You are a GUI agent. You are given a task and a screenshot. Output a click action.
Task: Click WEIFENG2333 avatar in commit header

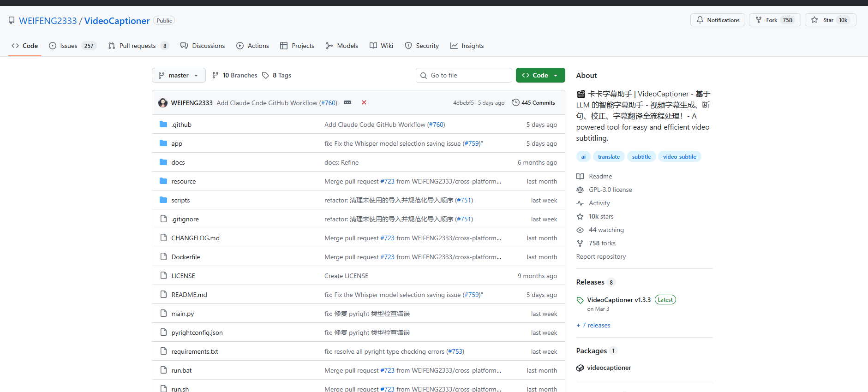click(x=163, y=103)
